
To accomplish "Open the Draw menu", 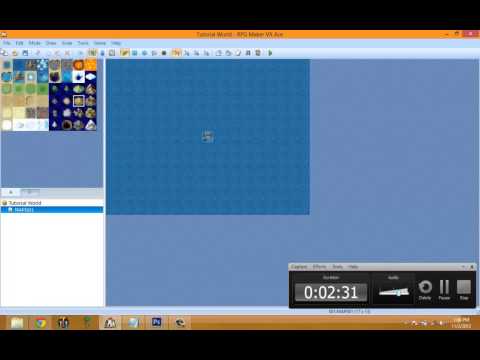I will tap(51, 43).
